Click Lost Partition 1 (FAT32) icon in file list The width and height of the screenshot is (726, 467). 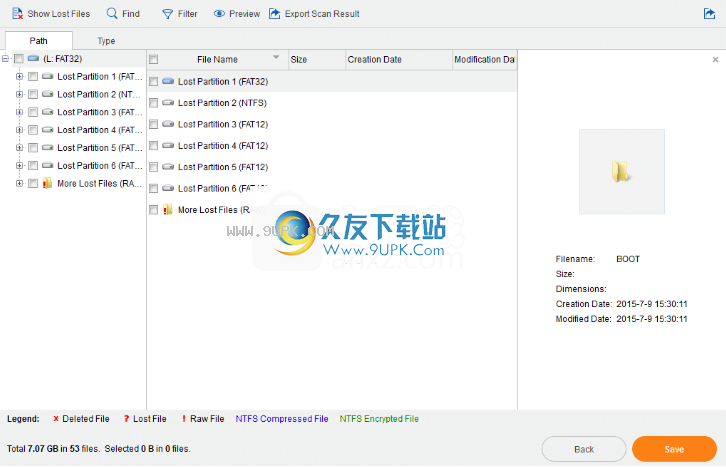click(x=168, y=81)
